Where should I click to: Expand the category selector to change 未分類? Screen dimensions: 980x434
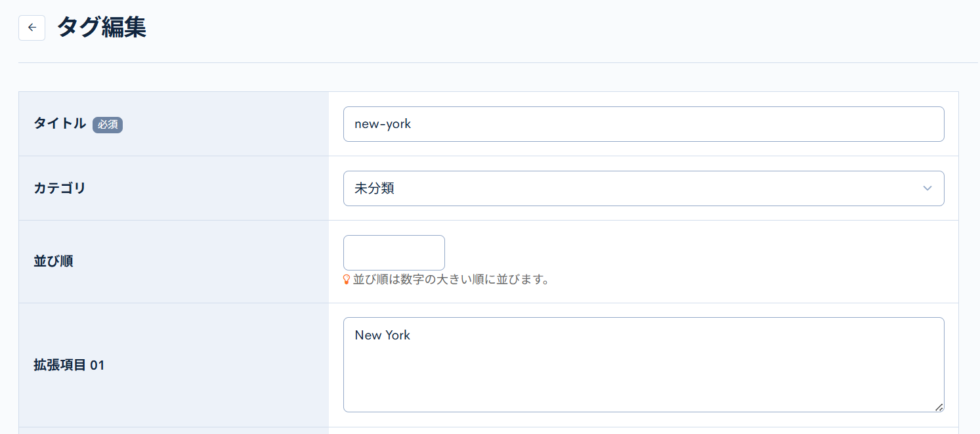pos(643,188)
